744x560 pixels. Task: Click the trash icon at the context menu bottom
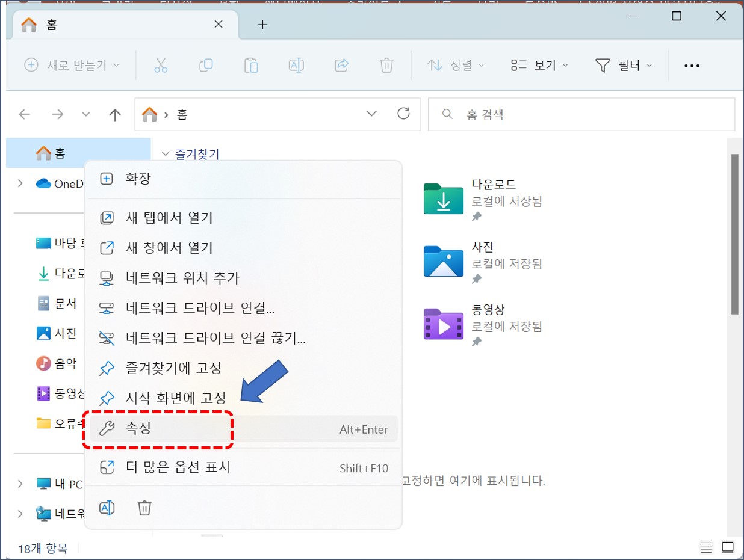click(144, 508)
